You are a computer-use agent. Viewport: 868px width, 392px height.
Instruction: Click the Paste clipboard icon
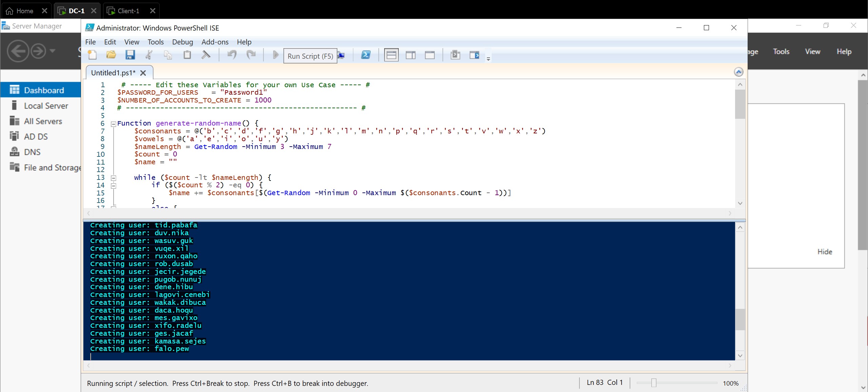187,55
